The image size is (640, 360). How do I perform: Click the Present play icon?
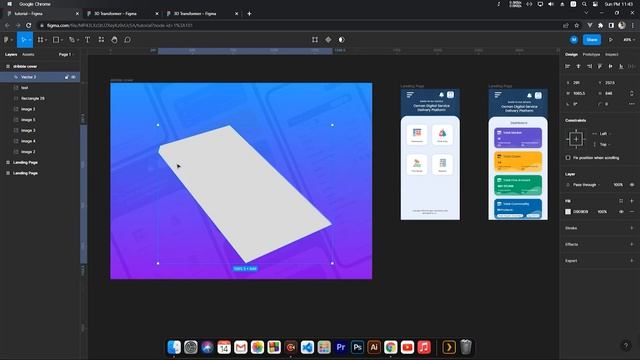[611, 40]
